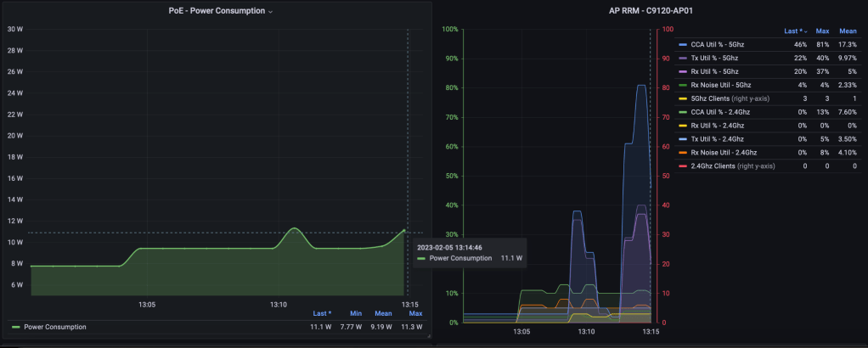Viewport: 868px width, 348px height.
Task: Click the Rx Noise Util - 2.4Ghz orange icon
Action: pos(683,153)
